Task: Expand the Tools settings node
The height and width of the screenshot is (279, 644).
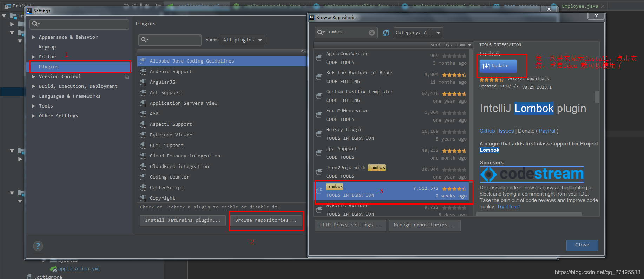Action: pyautogui.click(x=33, y=106)
